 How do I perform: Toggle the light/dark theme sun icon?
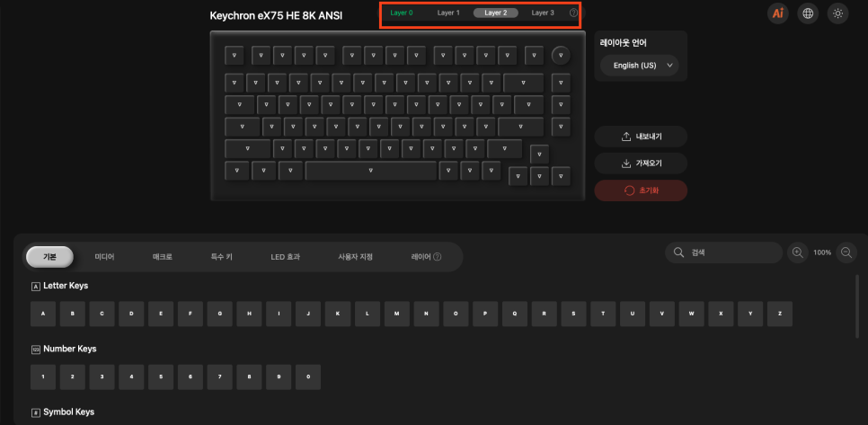click(x=837, y=13)
